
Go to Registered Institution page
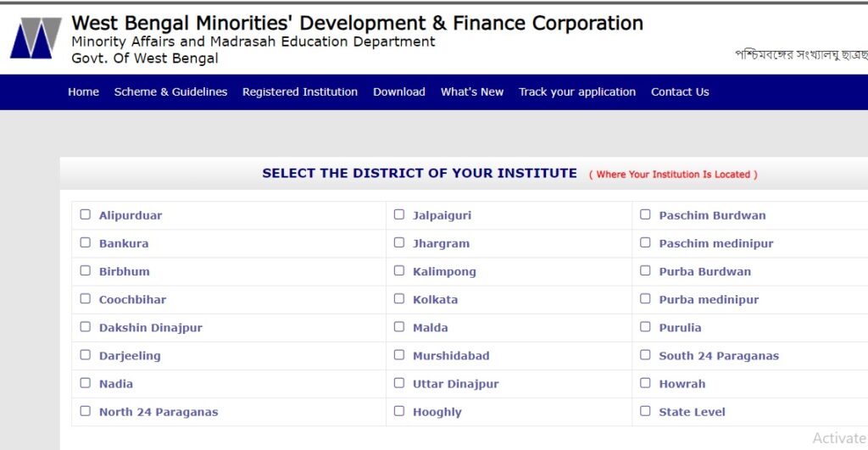pyautogui.click(x=300, y=92)
